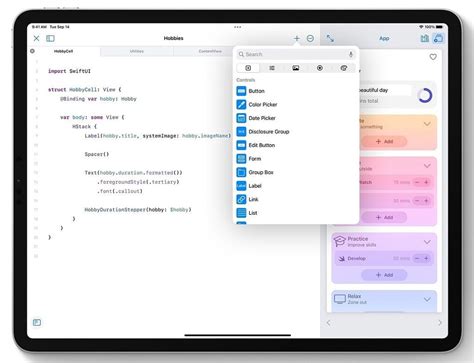Collapse the orange card with its chevron
Image resolution: width=474 pixels, height=363 pixels.
tap(427, 124)
